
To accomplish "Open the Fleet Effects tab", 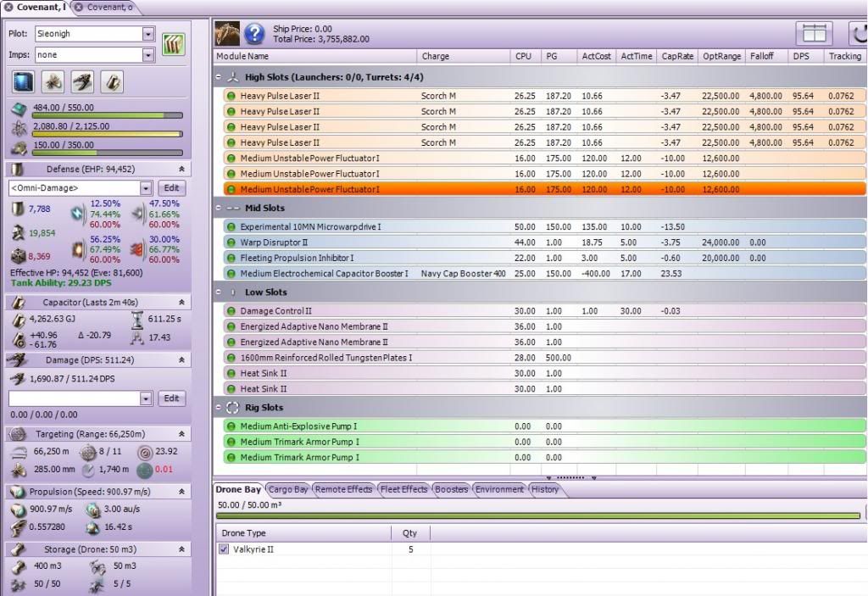I will (404, 489).
